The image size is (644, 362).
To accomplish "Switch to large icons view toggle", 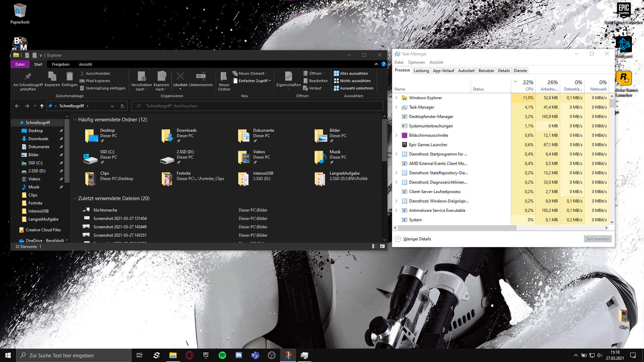I will [x=382, y=246].
